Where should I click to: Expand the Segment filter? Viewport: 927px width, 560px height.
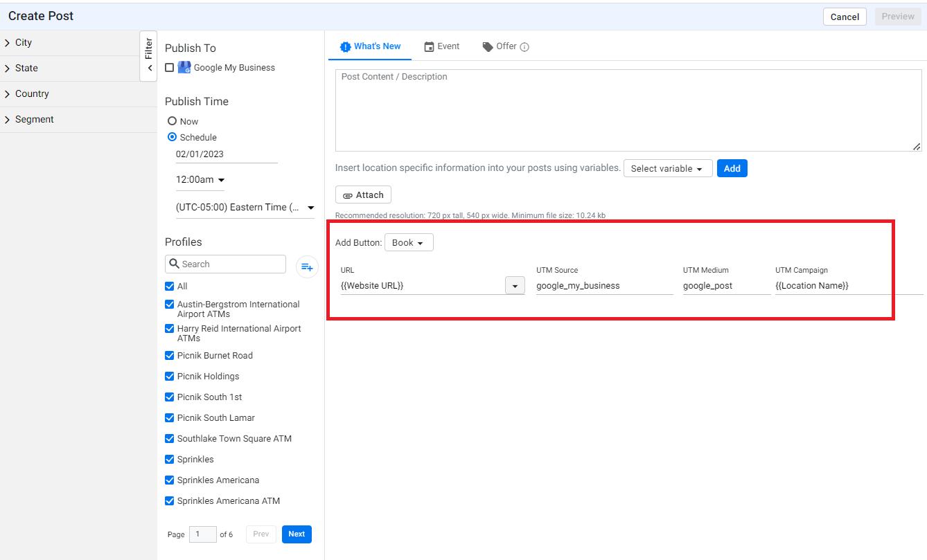point(78,120)
